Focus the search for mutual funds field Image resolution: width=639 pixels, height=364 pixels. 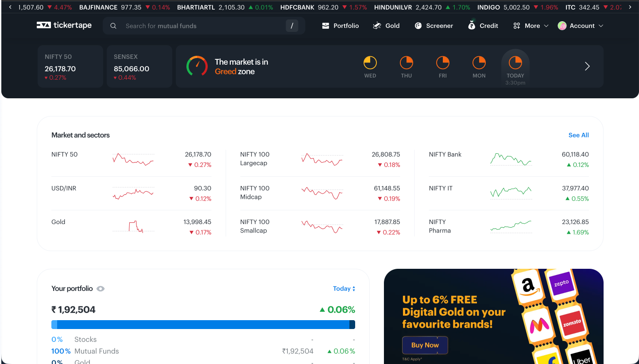click(x=204, y=26)
